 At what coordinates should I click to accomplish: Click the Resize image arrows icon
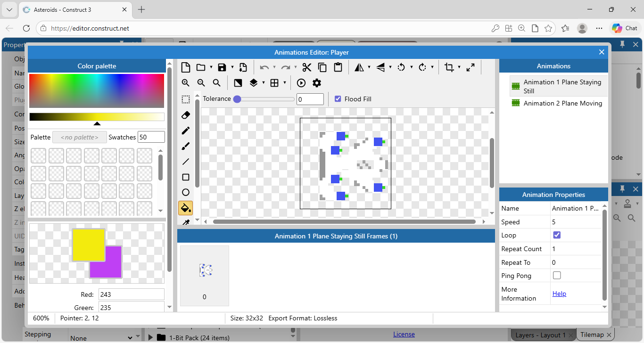(471, 67)
